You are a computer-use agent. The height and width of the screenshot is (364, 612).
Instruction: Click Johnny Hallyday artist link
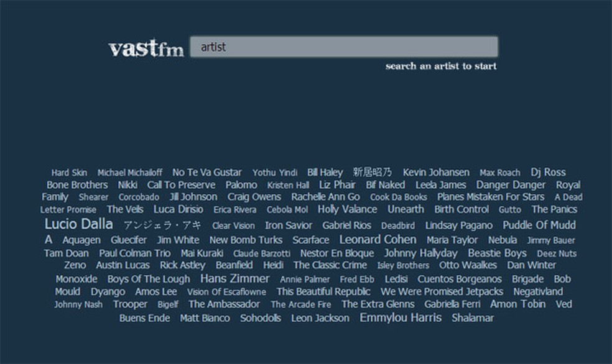pos(420,253)
